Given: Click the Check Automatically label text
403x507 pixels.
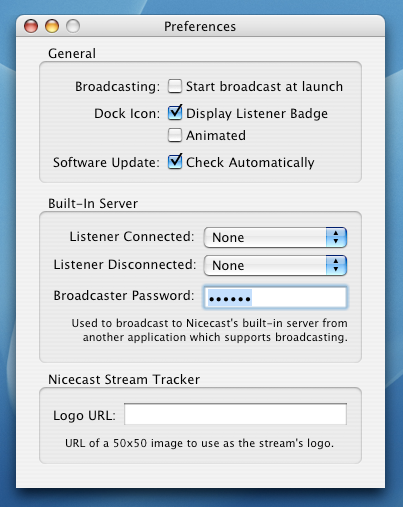Looking at the screenshot, I should coord(250,163).
